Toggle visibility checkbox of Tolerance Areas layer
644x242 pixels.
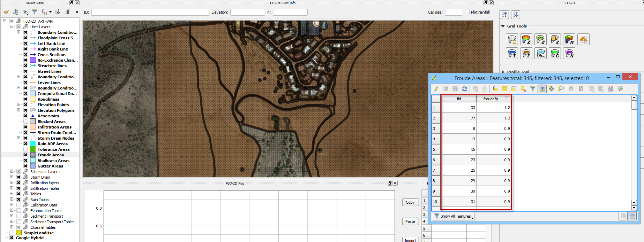[25, 149]
